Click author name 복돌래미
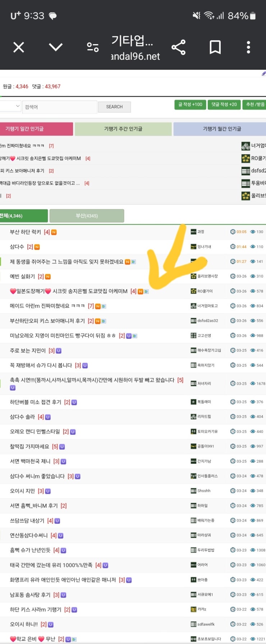 204,402
